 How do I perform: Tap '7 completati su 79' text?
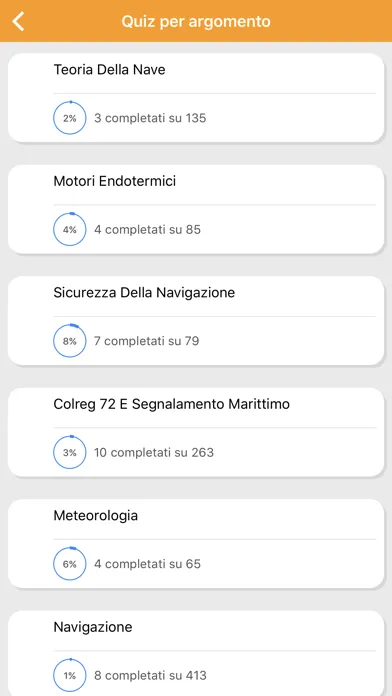[147, 341]
